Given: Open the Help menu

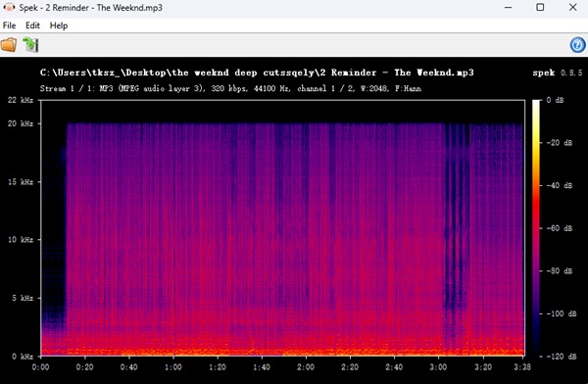Looking at the screenshot, I should coord(59,25).
